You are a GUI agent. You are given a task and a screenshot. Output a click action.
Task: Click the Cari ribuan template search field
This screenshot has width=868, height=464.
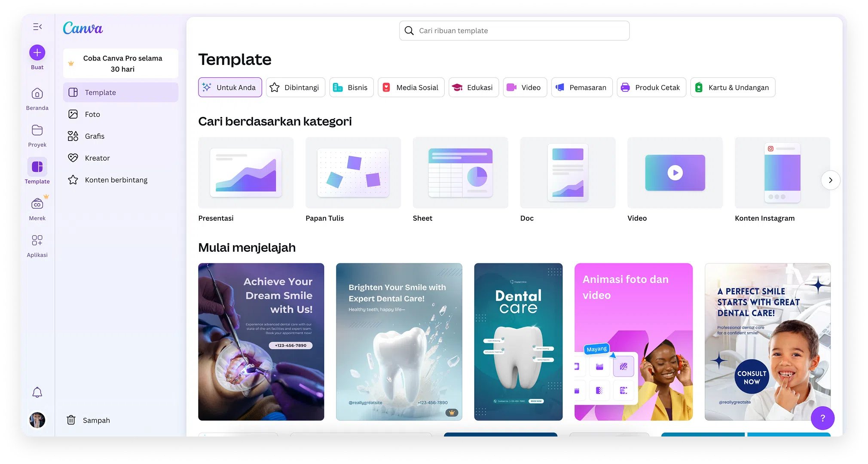click(514, 31)
